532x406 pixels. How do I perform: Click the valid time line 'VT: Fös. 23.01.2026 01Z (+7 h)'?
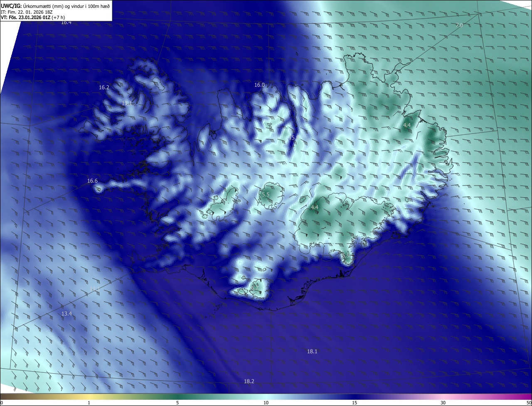click(33, 17)
